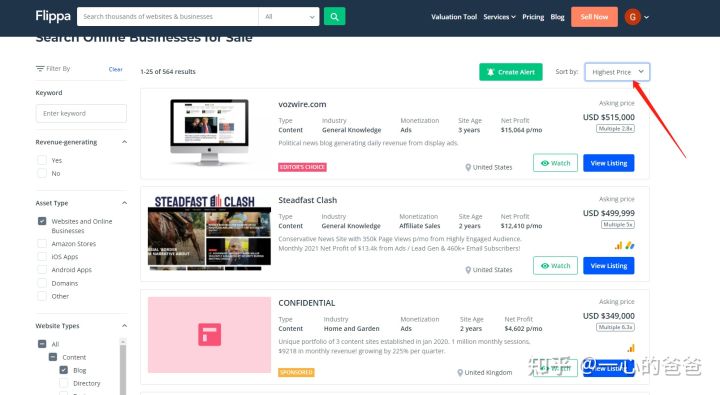Check the iOS Apps checkbox

click(42, 256)
